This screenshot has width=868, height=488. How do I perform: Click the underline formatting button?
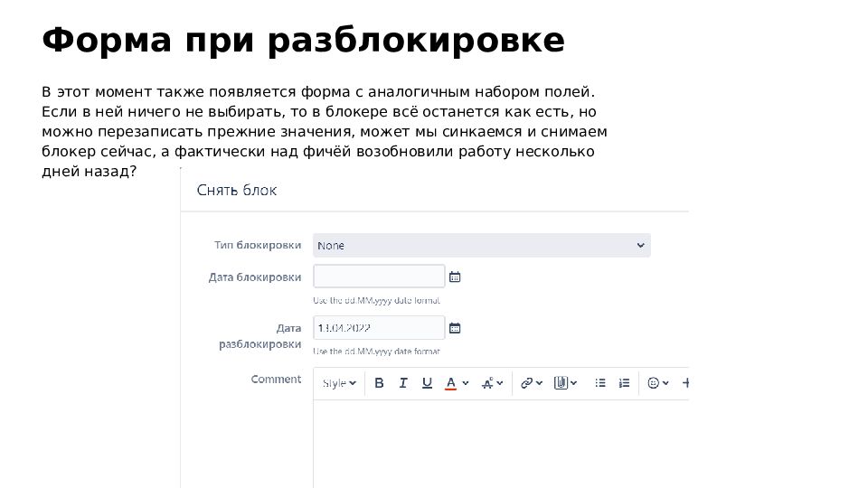point(427,383)
